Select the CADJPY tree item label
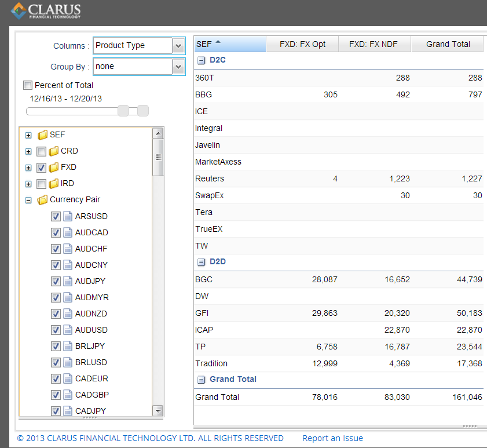Viewport: 487px width, 448px height. tap(90, 411)
